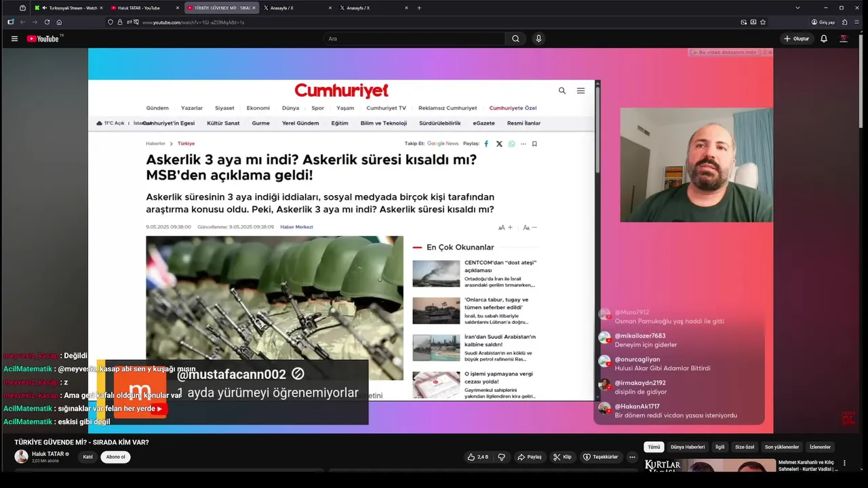The width and height of the screenshot is (868, 488).
Task: Click the Klip button
Action: click(562, 457)
